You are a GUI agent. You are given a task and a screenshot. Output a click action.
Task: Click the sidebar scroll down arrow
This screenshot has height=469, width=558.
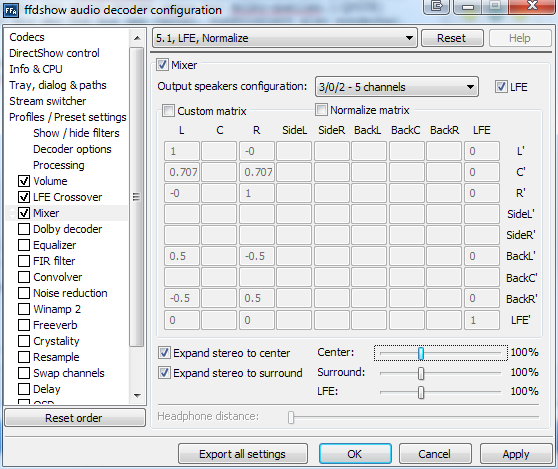[137, 396]
